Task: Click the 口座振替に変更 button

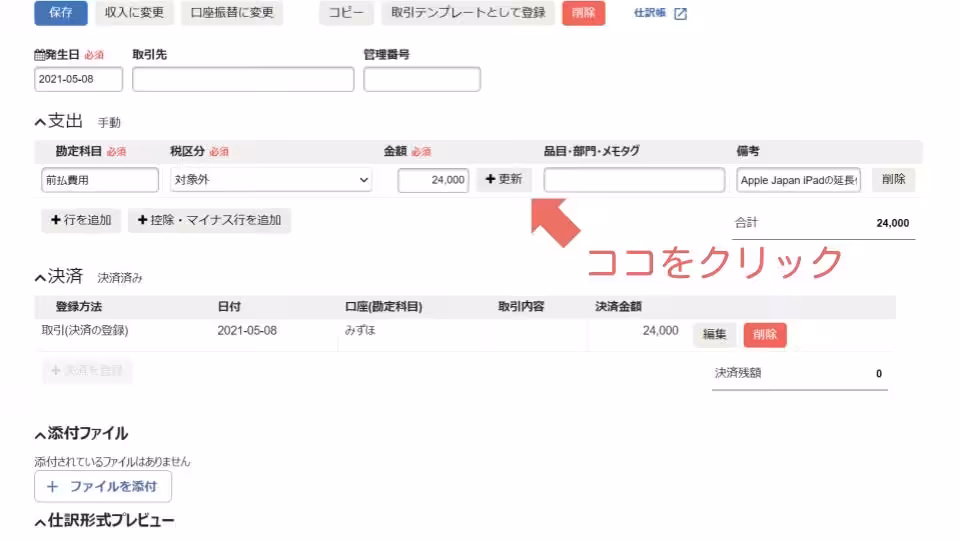Action: pos(232,13)
